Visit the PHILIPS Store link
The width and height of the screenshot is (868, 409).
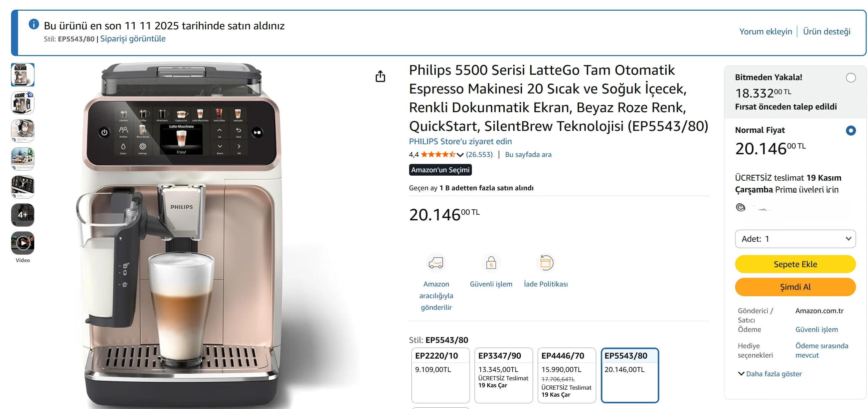(460, 142)
